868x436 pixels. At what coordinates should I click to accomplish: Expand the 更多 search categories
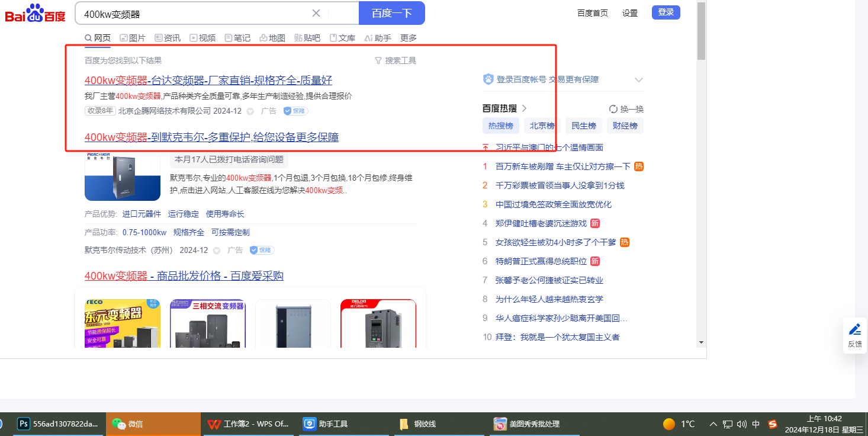pos(408,38)
